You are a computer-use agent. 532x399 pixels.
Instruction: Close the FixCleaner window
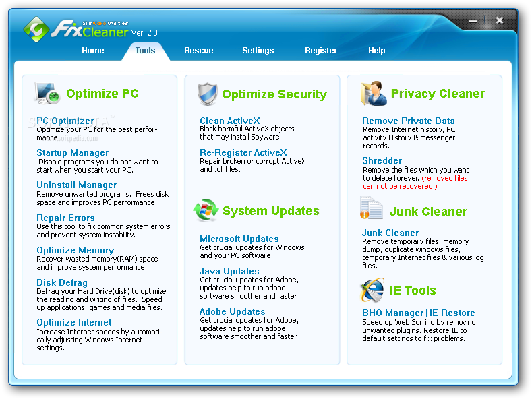[x=500, y=20]
